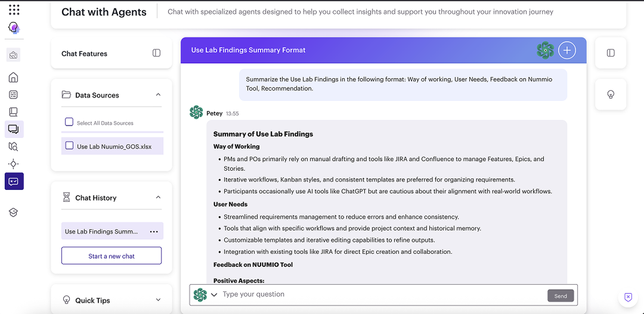This screenshot has height=314, width=644.
Task: Collapse the Data Sources section
Action: [x=158, y=95]
